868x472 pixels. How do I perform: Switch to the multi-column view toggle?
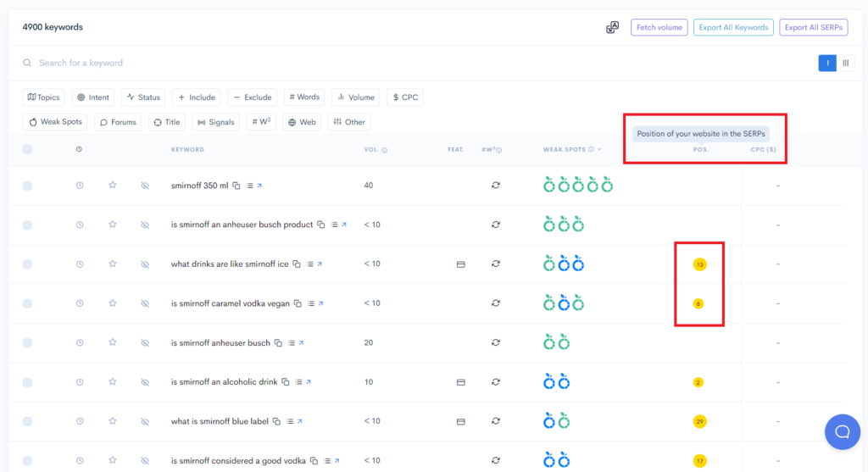pyautogui.click(x=846, y=63)
